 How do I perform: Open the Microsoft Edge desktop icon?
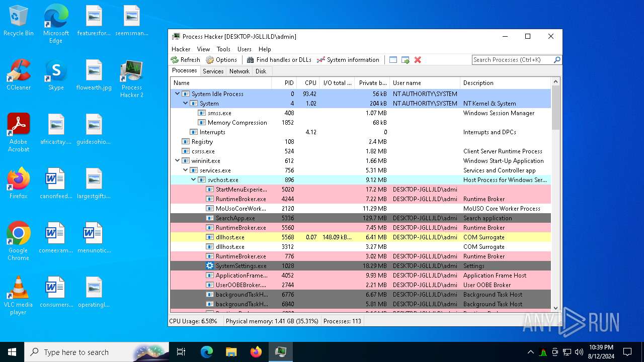pos(56,24)
